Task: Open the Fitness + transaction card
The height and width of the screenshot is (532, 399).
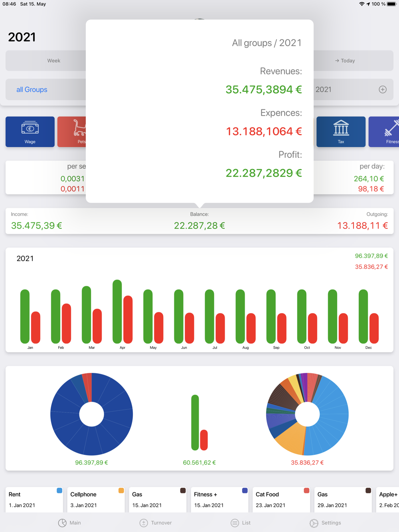Action: (219, 500)
